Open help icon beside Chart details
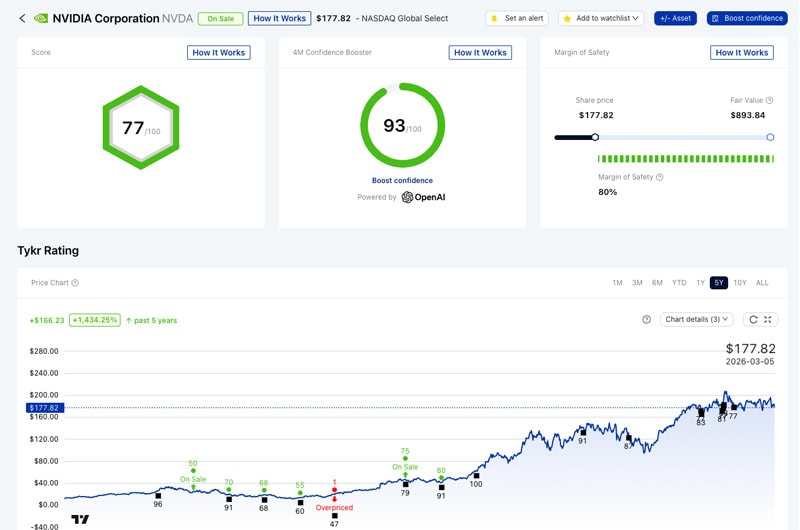The width and height of the screenshot is (800, 530). [x=646, y=319]
